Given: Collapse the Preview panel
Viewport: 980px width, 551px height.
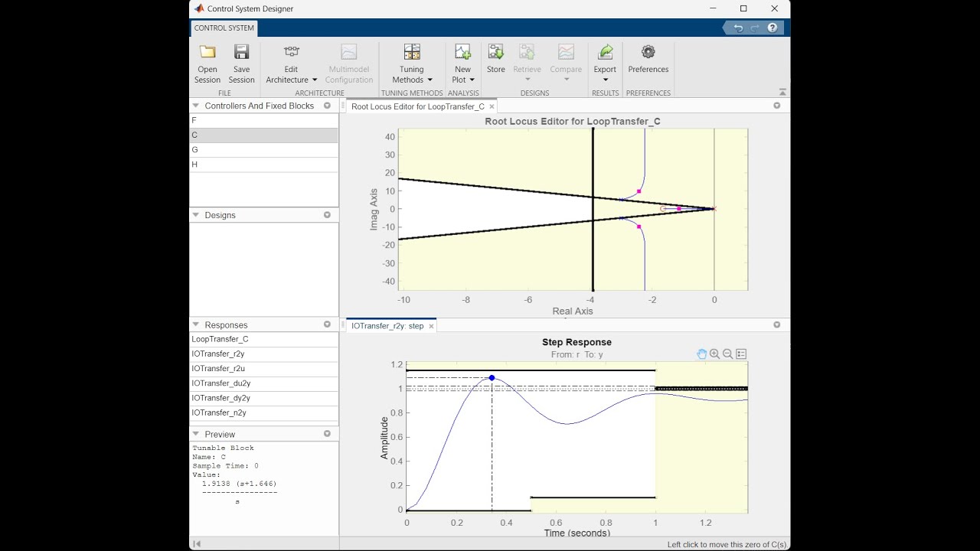Looking at the screenshot, I should 196,434.
